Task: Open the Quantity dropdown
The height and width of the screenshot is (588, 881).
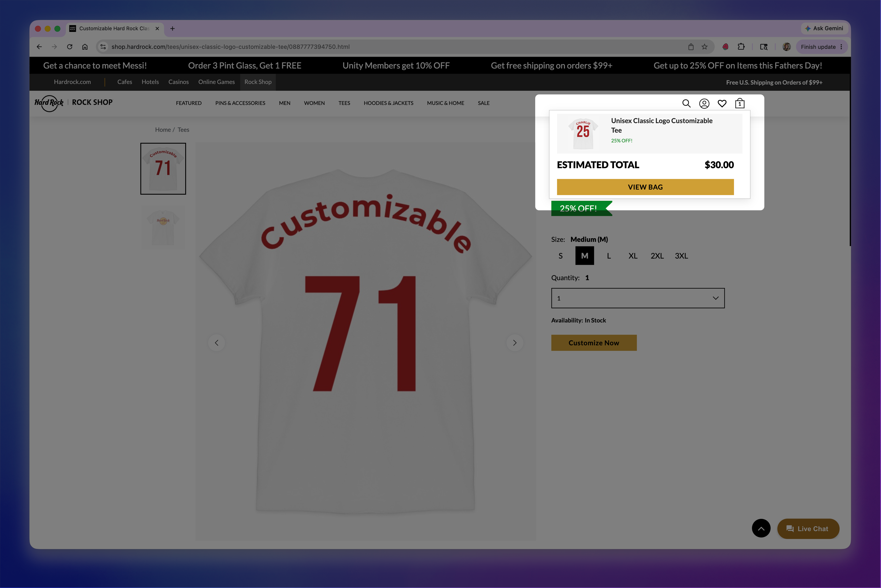Action: click(x=637, y=298)
